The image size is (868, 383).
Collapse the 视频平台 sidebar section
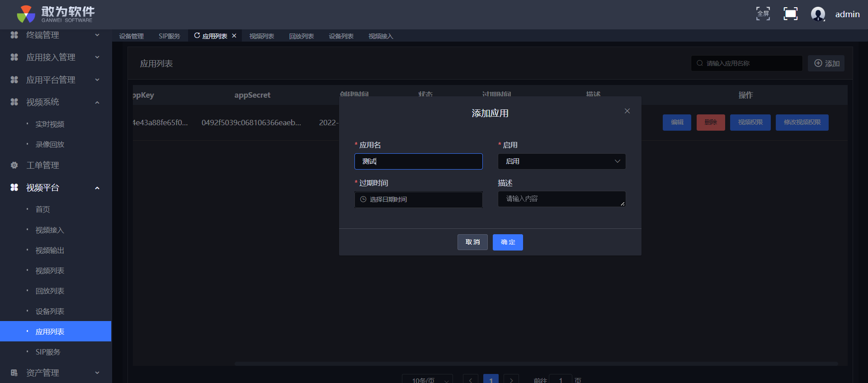click(x=97, y=188)
